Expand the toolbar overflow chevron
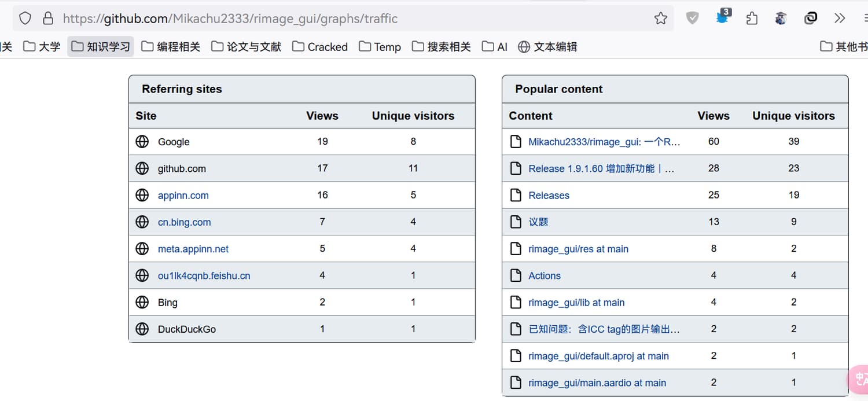Screen dimensions: 868x401 pos(840,19)
